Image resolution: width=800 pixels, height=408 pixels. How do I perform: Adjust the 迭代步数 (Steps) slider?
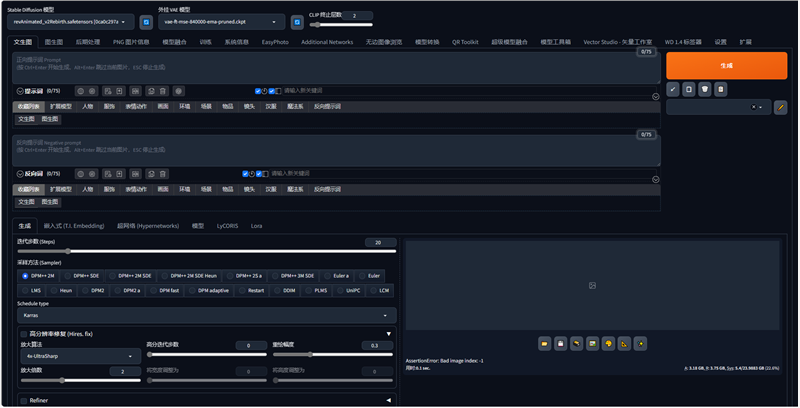[68, 251]
